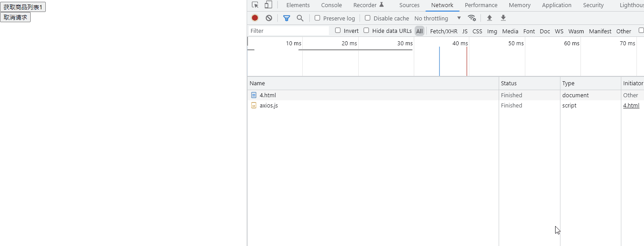Image resolution: width=644 pixels, height=246 pixels.
Task: Filter by Doc requests
Action: tap(545, 31)
